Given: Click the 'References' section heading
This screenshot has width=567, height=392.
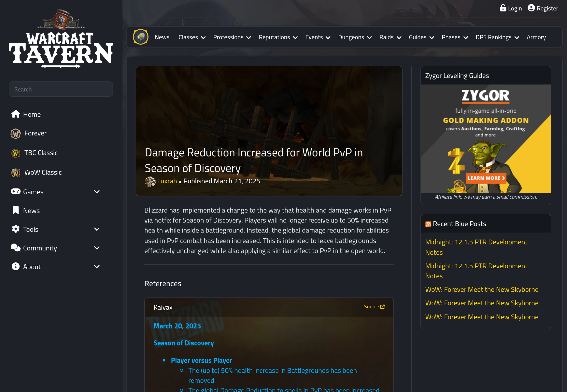Looking at the screenshot, I should (163, 284).
